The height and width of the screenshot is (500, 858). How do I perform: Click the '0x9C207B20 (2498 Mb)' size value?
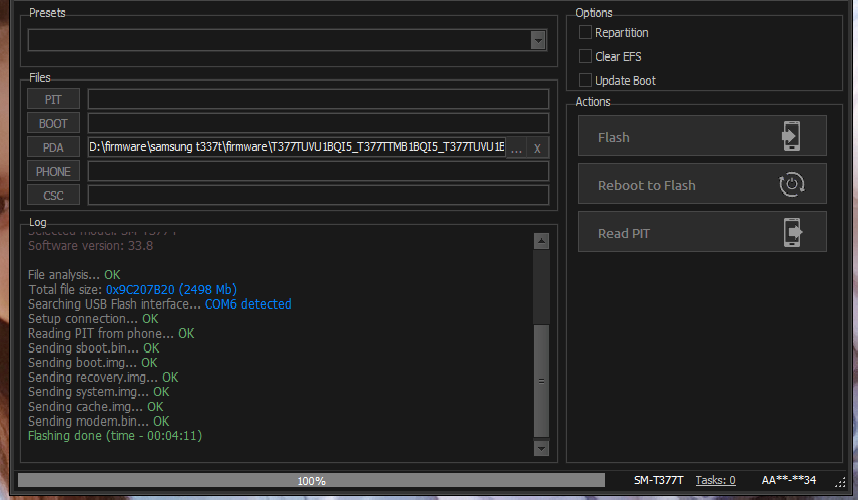171,289
